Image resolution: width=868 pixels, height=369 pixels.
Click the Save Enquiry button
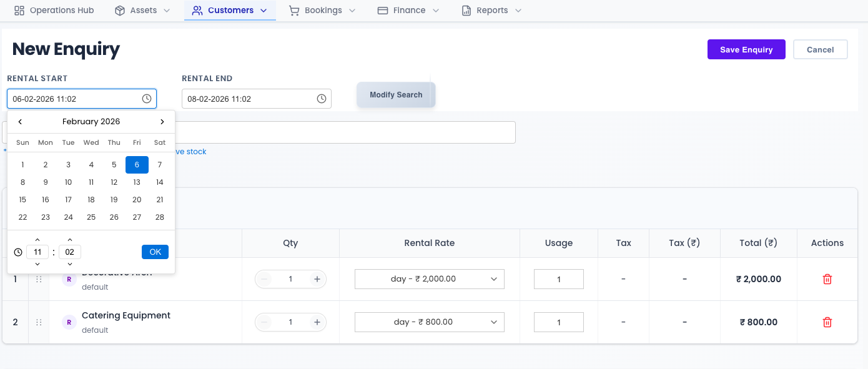coord(746,50)
